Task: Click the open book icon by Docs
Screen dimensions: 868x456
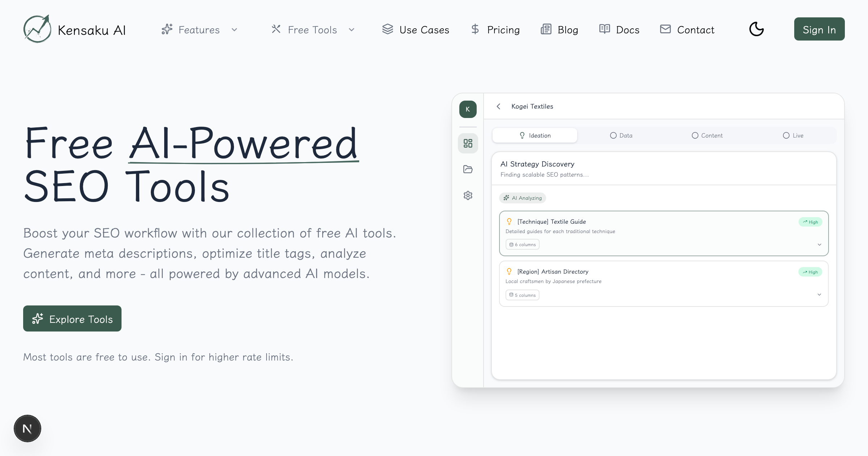Action: coord(605,29)
